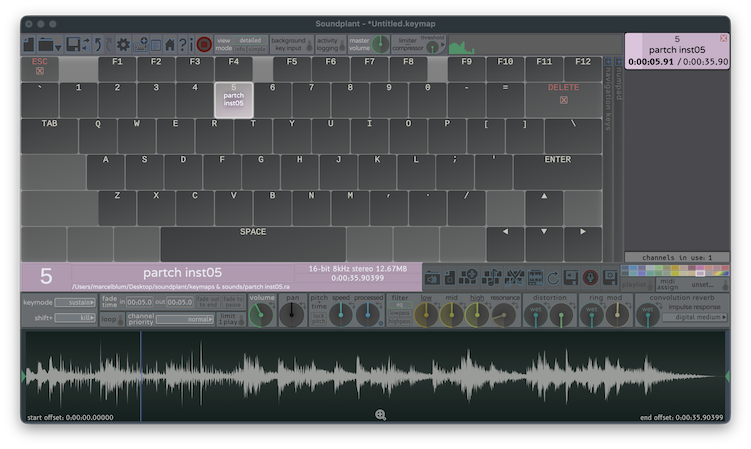
Task: Click the zoom magnifier on waveform
Action: (x=380, y=415)
